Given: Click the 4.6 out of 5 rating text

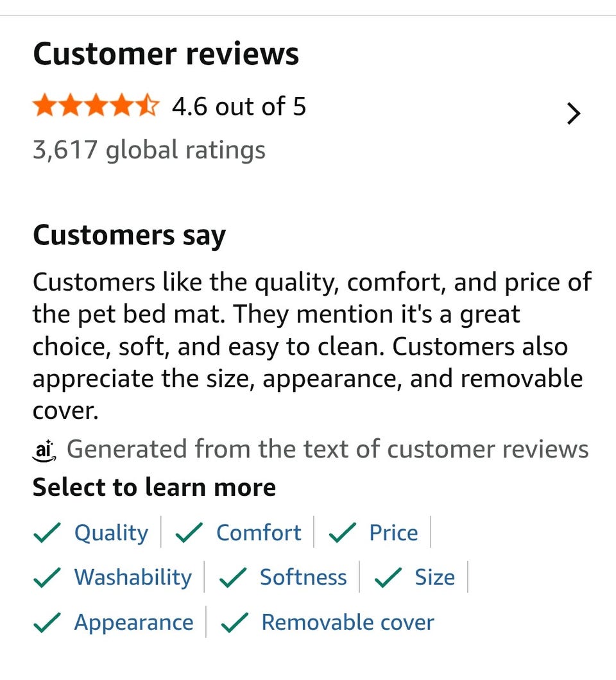Looking at the screenshot, I should (239, 106).
